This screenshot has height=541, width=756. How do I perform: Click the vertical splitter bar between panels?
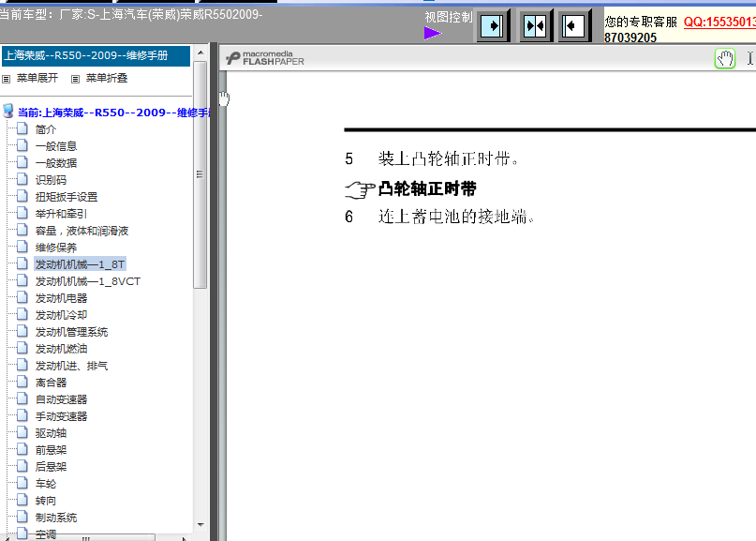point(215,292)
